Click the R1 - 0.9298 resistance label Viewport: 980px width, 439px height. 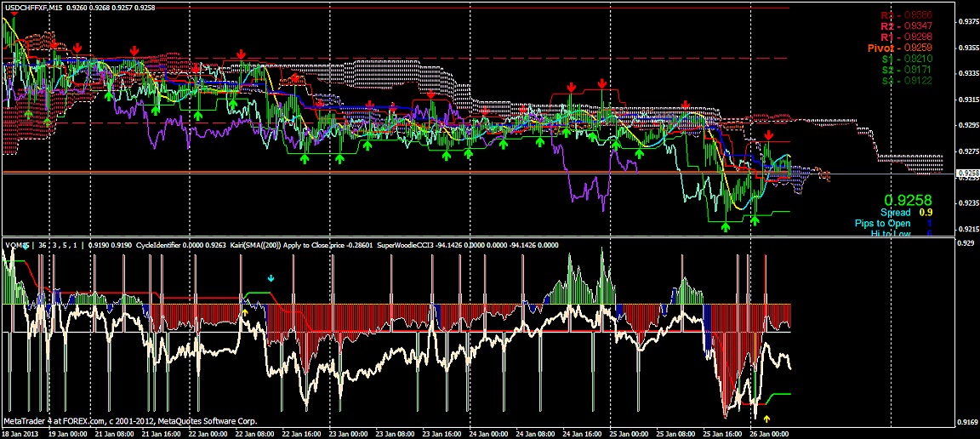coord(906,37)
